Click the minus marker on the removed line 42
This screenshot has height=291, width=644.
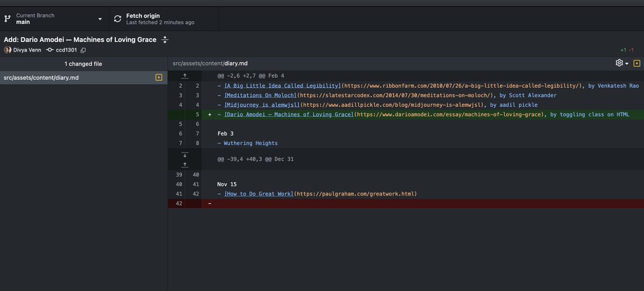point(210,204)
